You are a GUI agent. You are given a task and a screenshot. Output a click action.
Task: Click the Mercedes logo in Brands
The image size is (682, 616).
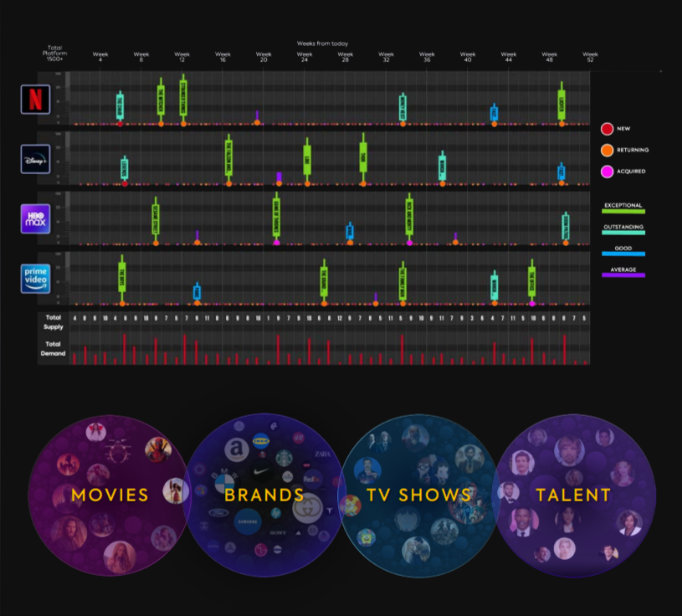230,547
